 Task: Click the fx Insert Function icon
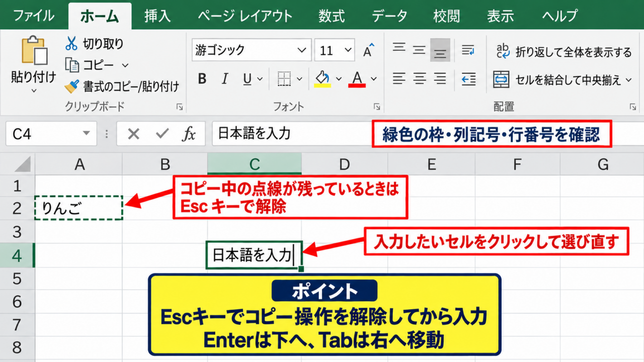pos(189,134)
